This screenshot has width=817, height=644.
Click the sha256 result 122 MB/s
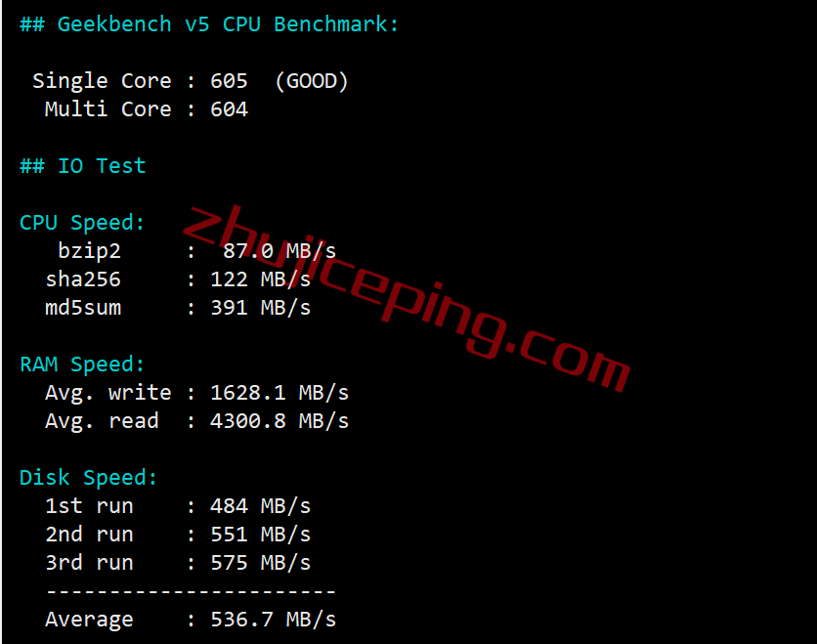point(260,279)
